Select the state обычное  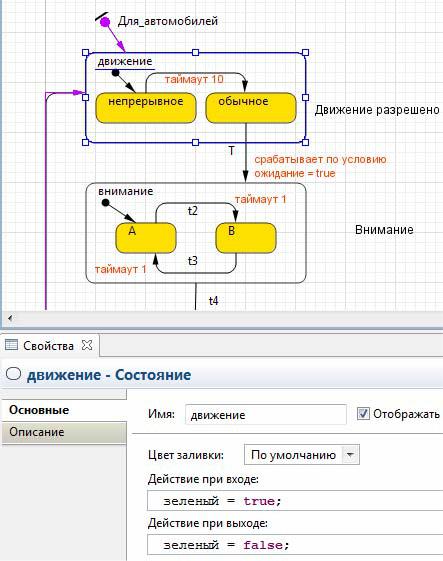pyautogui.click(x=251, y=108)
